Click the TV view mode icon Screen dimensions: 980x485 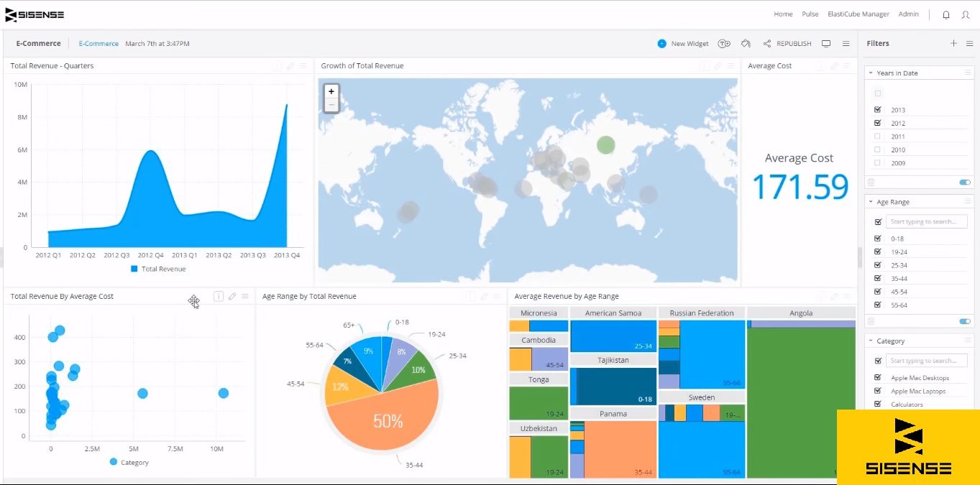tap(825, 43)
